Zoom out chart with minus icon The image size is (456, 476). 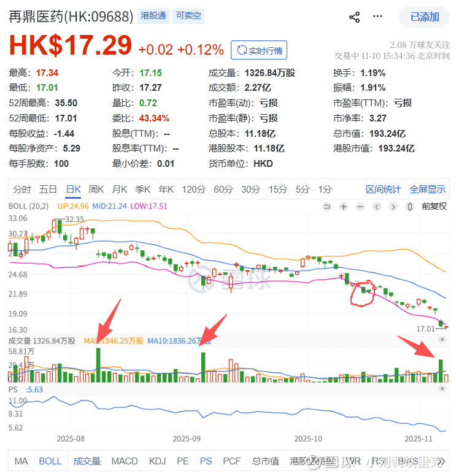360,207
